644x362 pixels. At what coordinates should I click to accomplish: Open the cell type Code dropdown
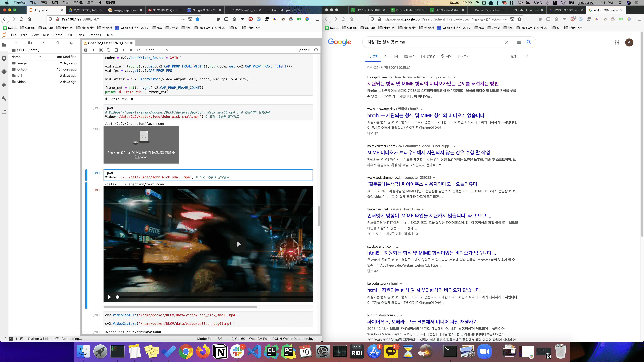coord(157,50)
